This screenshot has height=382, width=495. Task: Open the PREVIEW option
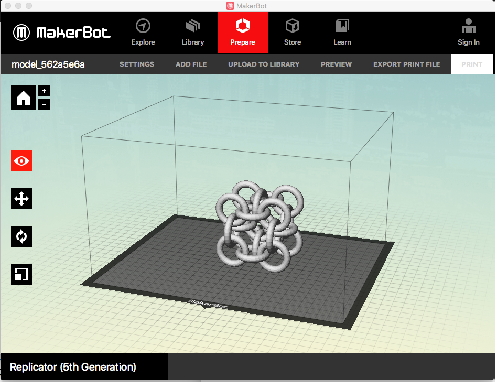pyautogui.click(x=336, y=64)
